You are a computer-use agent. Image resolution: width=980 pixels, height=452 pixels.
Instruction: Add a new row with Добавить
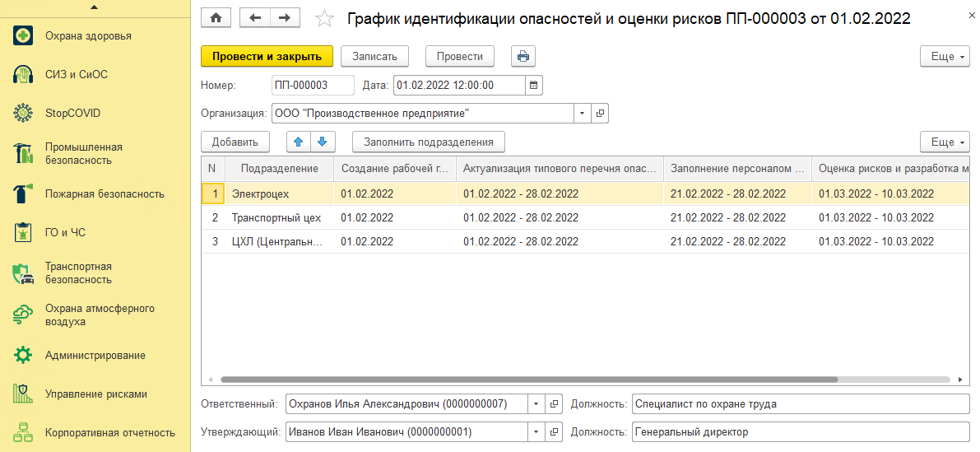235,142
